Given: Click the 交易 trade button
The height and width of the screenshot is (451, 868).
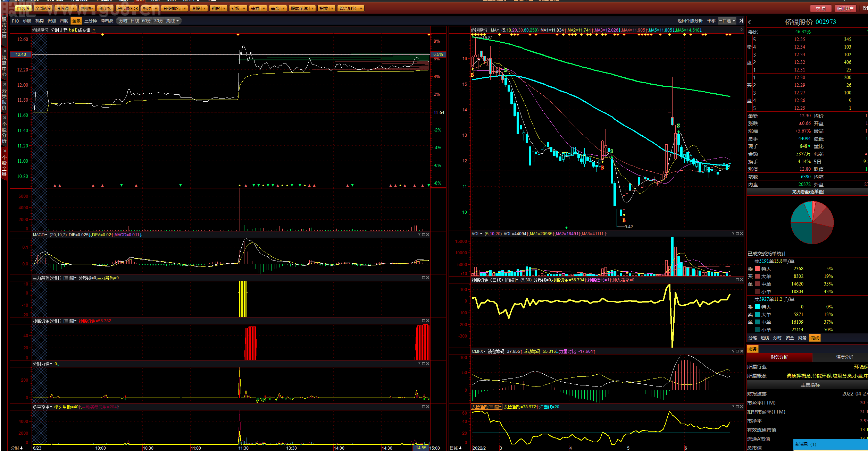Looking at the screenshot, I should tap(821, 8).
